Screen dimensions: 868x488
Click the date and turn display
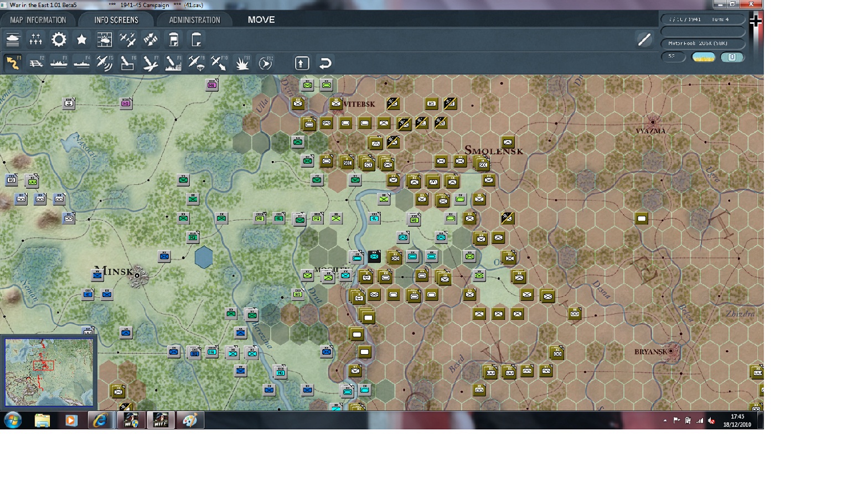pos(702,19)
